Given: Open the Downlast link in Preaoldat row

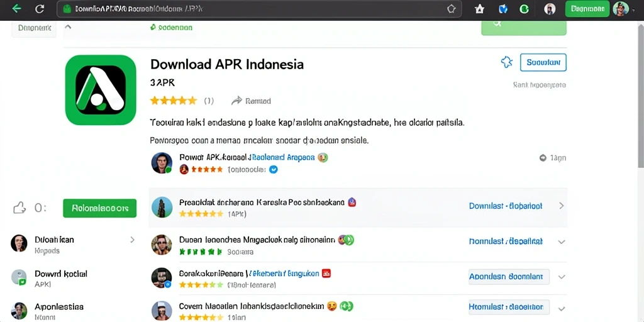Looking at the screenshot, I should pyautogui.click(x=506, y=206).
